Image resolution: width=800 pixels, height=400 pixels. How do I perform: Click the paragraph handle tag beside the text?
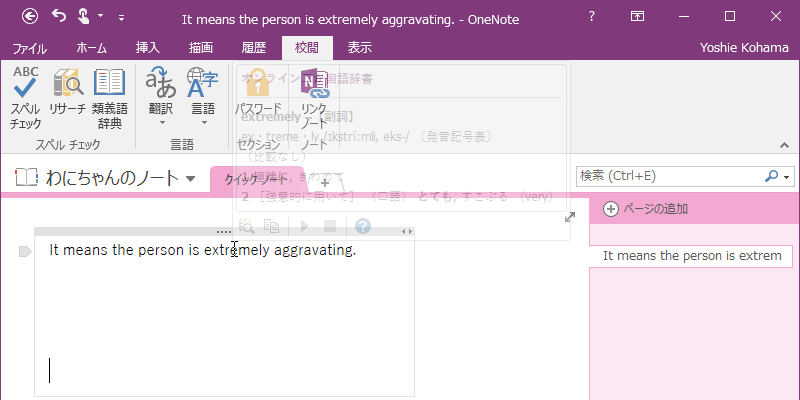pos(25,251)
